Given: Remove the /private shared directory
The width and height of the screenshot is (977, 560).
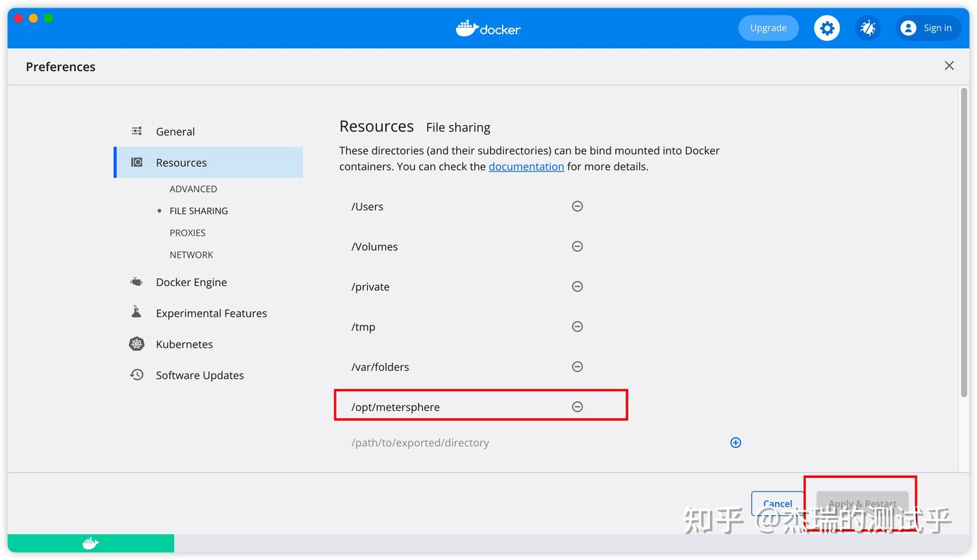Looking at the screenshot, I should [x=577, y=286].
